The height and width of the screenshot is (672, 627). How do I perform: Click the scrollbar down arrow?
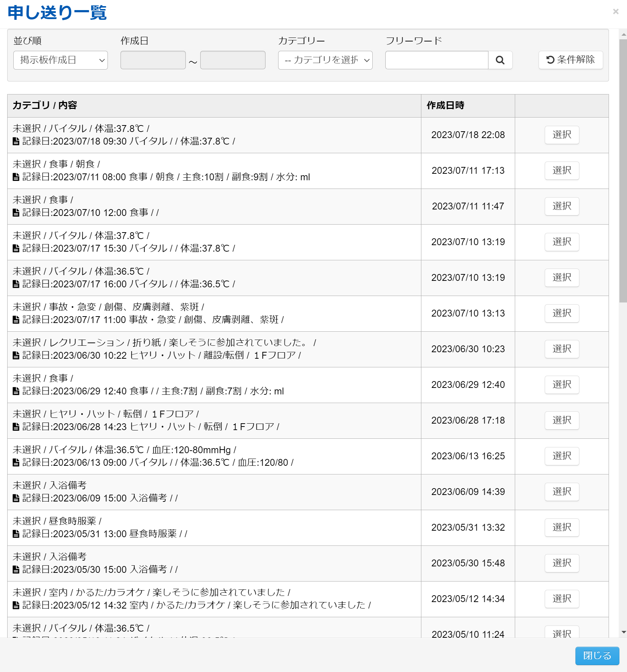tap(623, 632)
